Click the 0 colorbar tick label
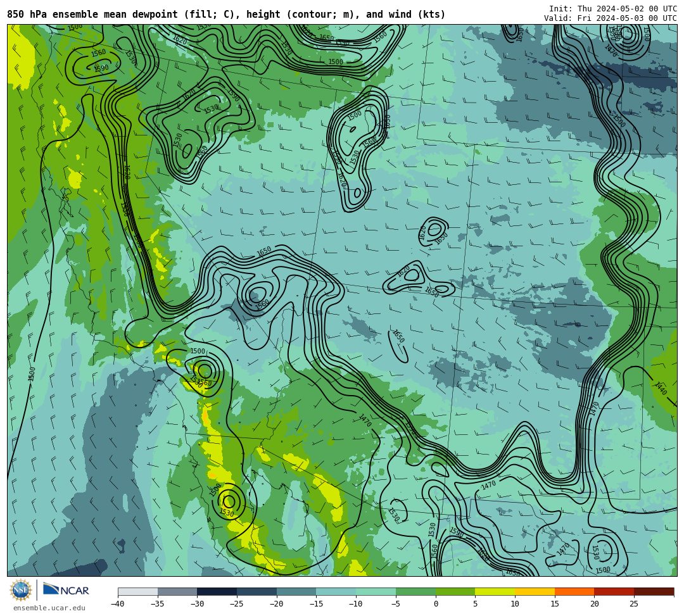The width and height of the screenshot is (684, 616). point(435,604)
